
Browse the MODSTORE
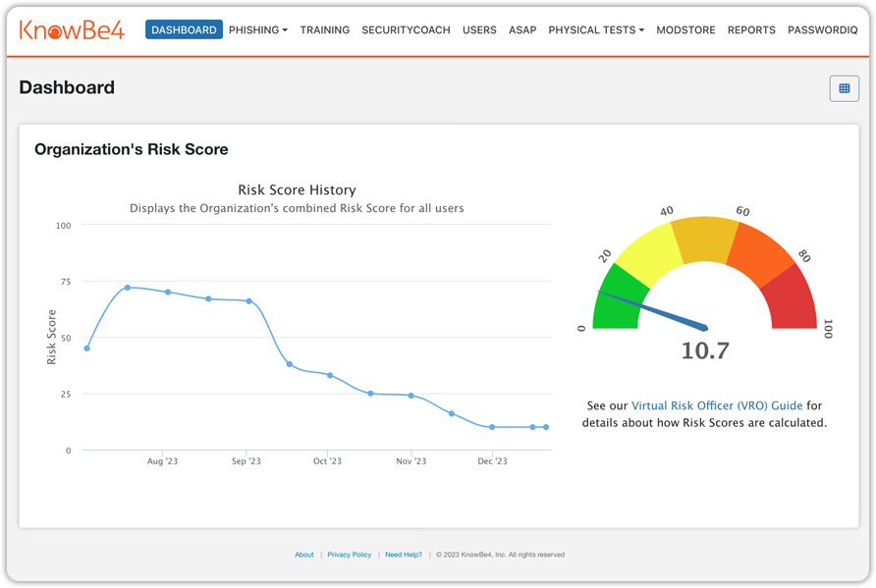(685, 30)
